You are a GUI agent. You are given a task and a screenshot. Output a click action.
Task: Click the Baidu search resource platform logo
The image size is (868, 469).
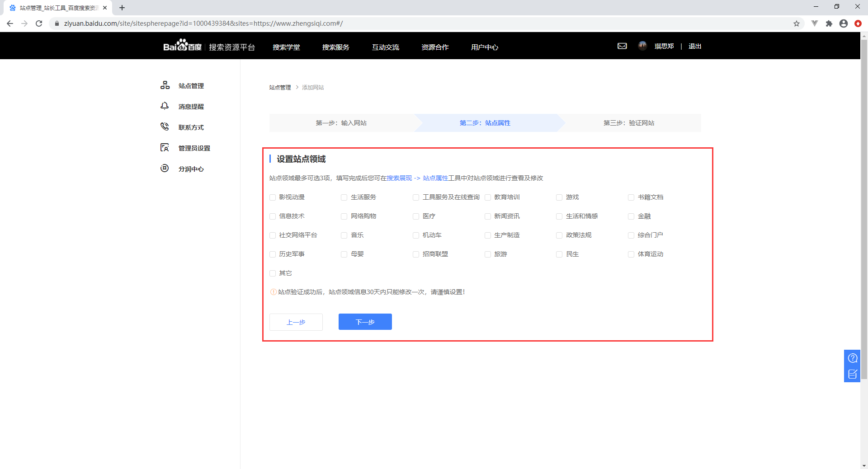click(x=209, y=46)
